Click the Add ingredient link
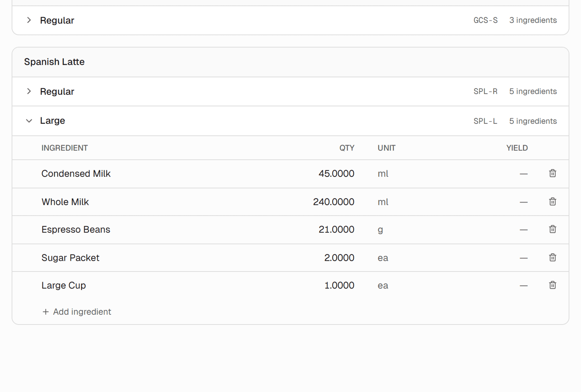The height and width of the screenshot is (392, 581). point(82,312)
